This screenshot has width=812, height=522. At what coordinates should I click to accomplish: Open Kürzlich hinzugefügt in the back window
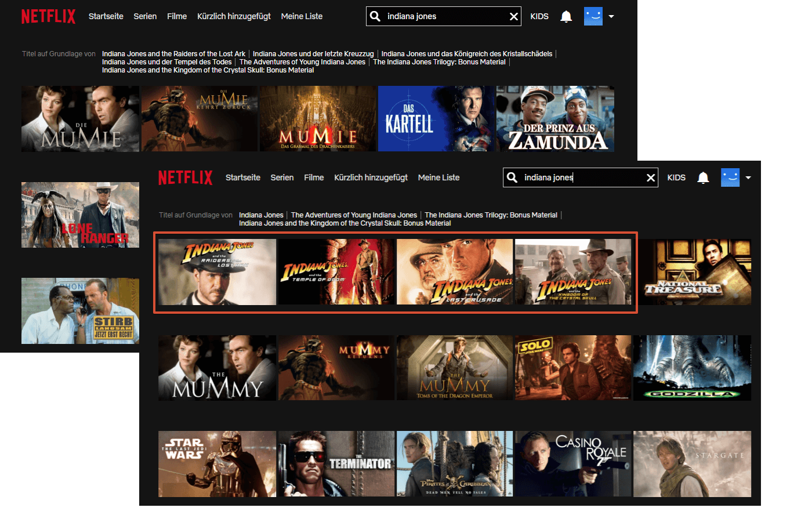pyautogui.click(x=234, y=16)
